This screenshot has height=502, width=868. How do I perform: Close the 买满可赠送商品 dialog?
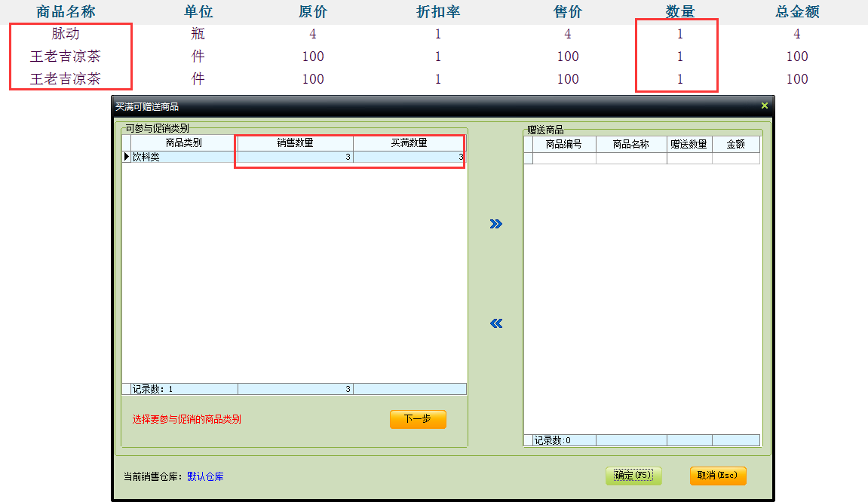click(765, 106)
